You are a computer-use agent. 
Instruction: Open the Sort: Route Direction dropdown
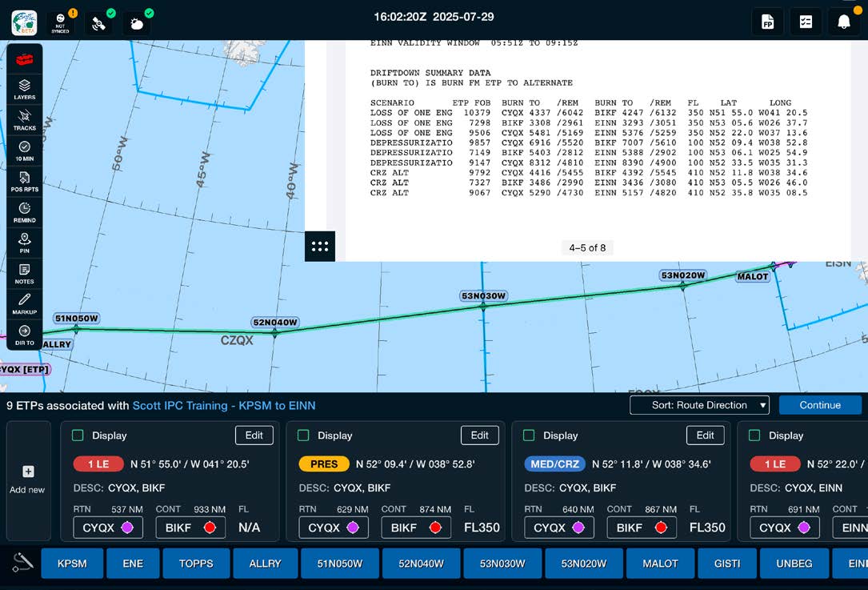pos(700,405)
